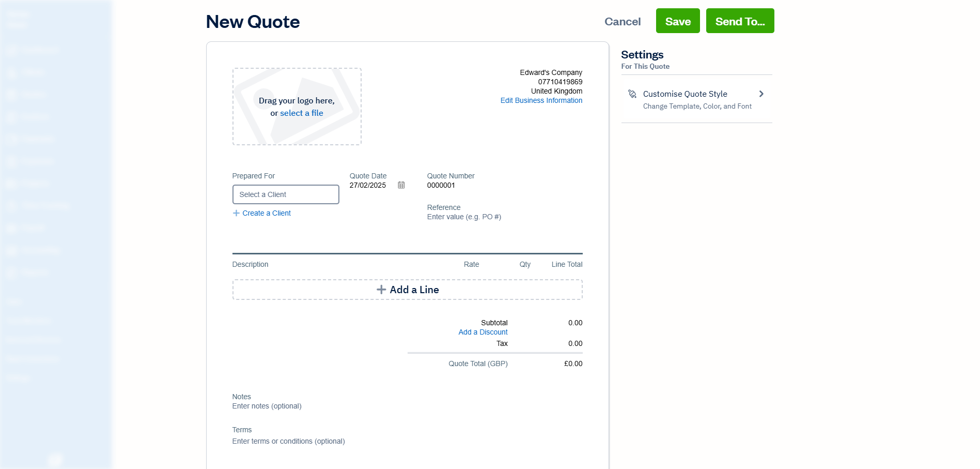The width and height of the screenshot is (980, 469).
Task: Open the Select a Client dropdown
Action: (286, 194)
